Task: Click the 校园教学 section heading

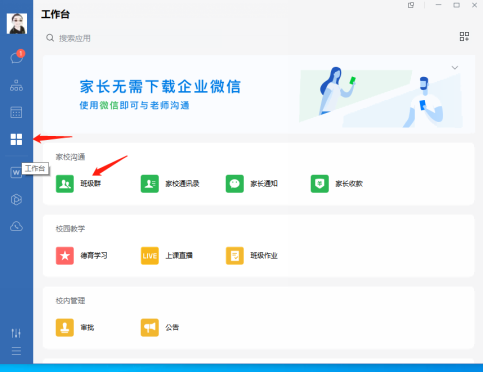Action: 70,229
